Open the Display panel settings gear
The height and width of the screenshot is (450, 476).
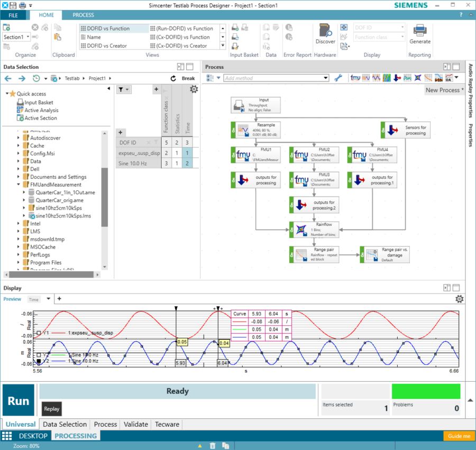click(x=458, y=299)
